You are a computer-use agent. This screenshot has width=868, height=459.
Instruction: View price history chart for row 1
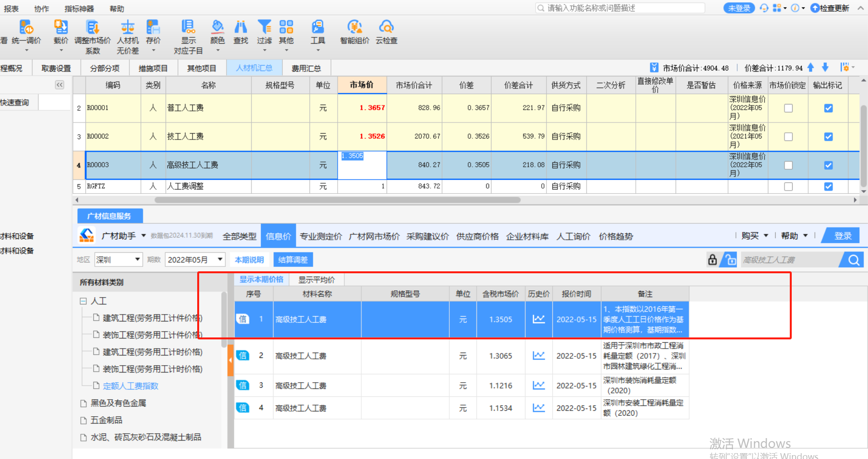point(539,319)
